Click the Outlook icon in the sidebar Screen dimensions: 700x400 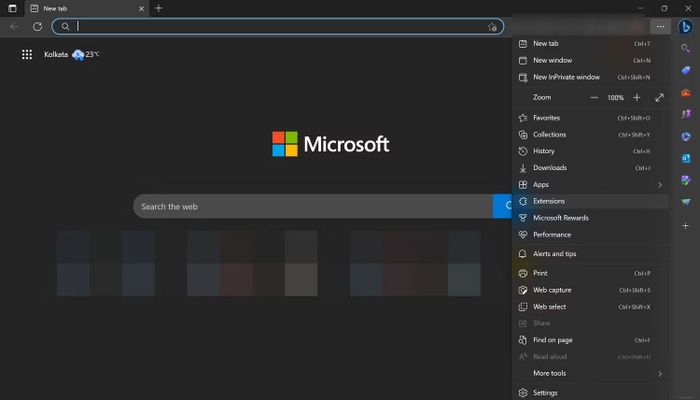pos(686,158)
